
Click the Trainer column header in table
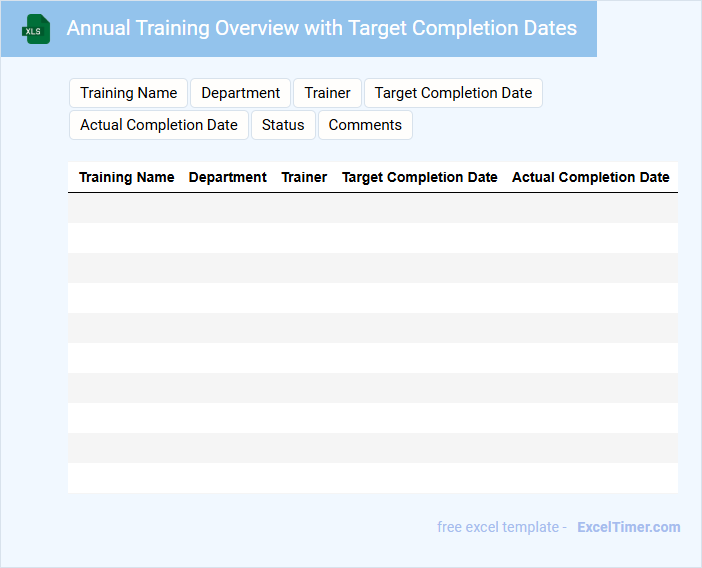[x=304, y=177]
